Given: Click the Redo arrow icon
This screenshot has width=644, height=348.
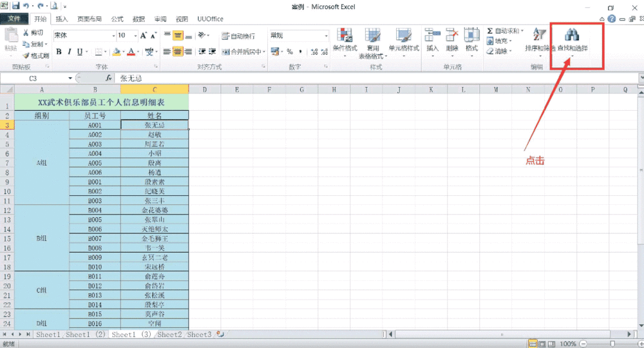Looking at the screenshot, I should 40,6.
